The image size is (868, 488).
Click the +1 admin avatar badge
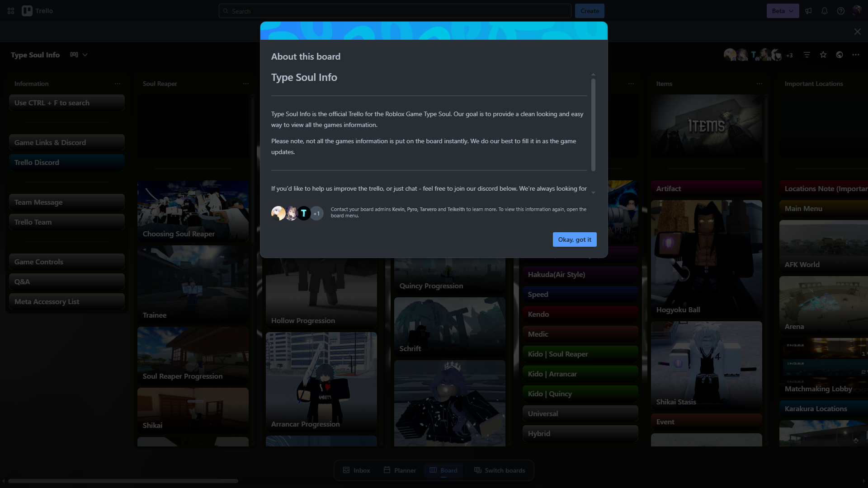coord(316,213)
